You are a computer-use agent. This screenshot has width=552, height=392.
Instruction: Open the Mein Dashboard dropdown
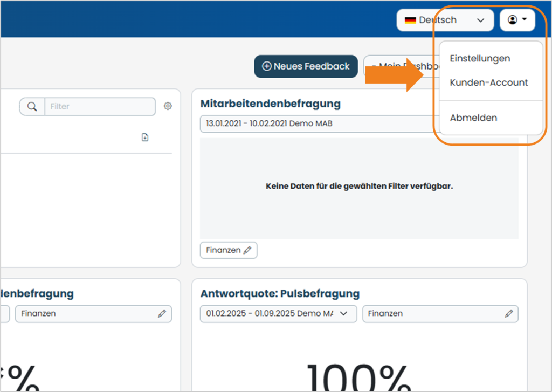401,66
